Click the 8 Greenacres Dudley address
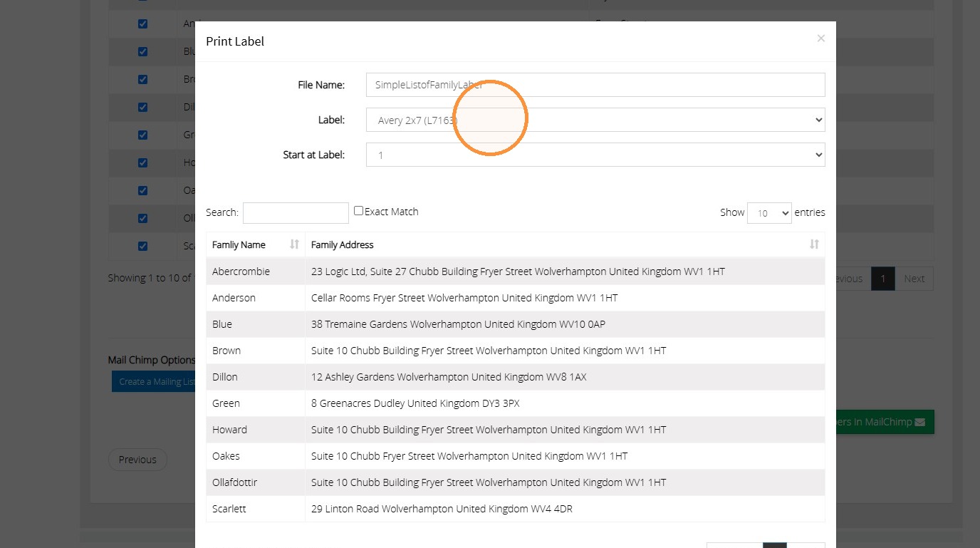The image size is (980, 548). [x=565, y=403]
